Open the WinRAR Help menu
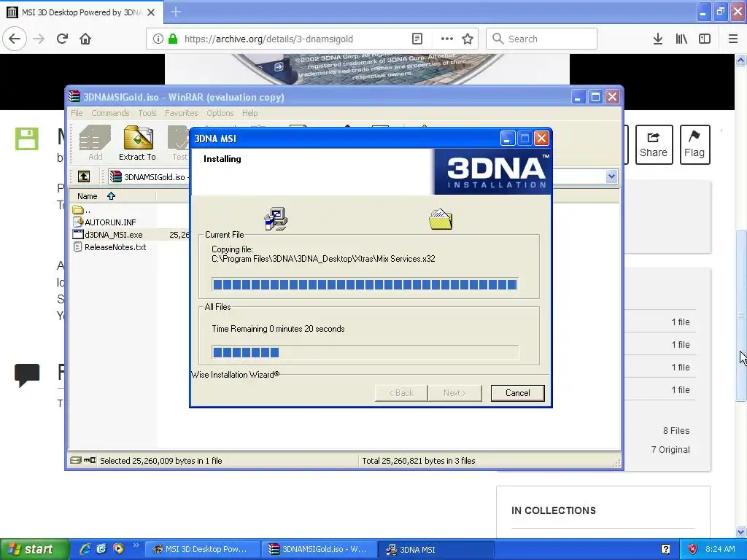The image size is (747, 560). click(x=249, y=113)
